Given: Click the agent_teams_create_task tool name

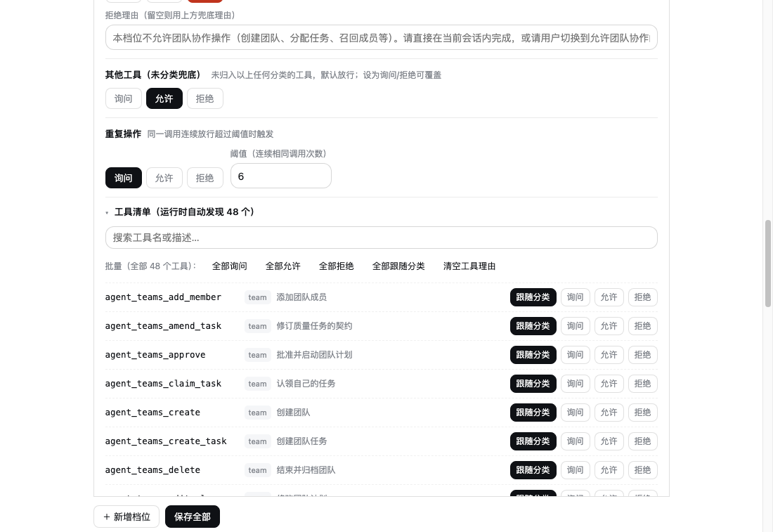Looking at the screenshot, I should (166, 441).
